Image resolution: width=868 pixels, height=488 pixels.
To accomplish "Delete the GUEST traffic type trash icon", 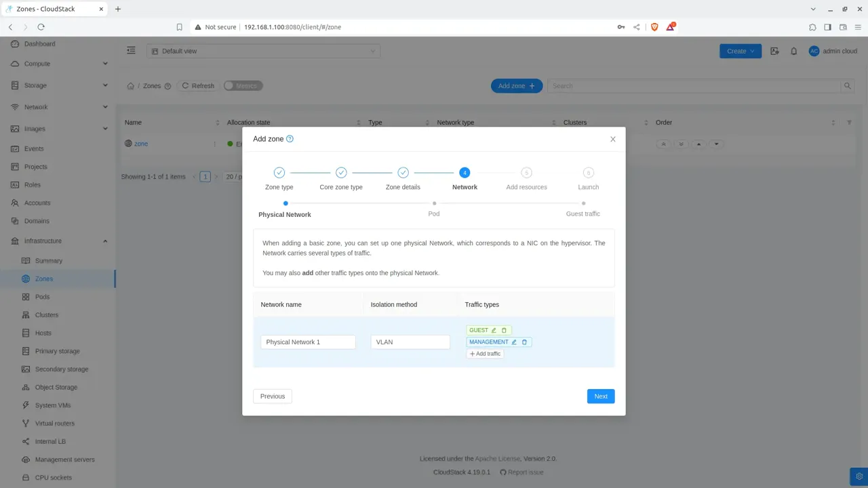I will (504, 330).
